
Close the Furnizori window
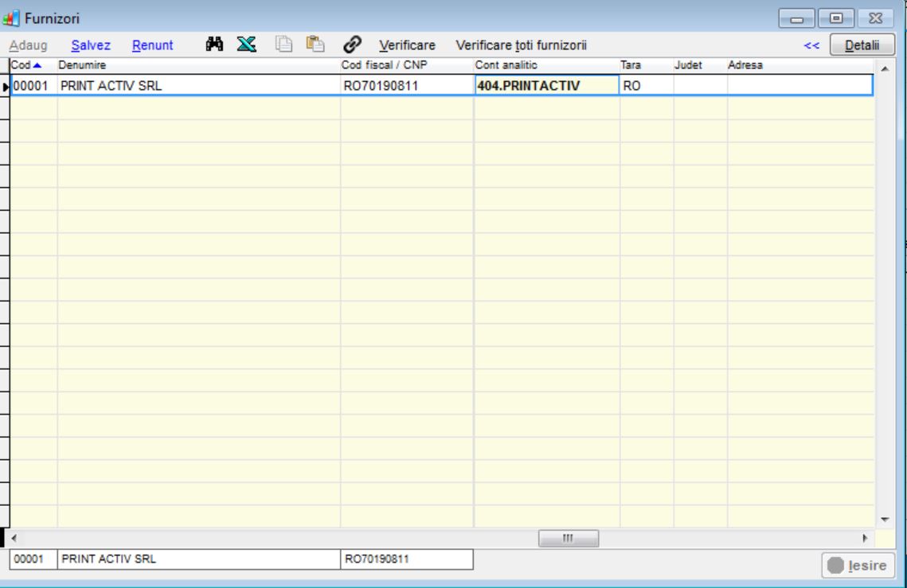[x=876, y=18]
